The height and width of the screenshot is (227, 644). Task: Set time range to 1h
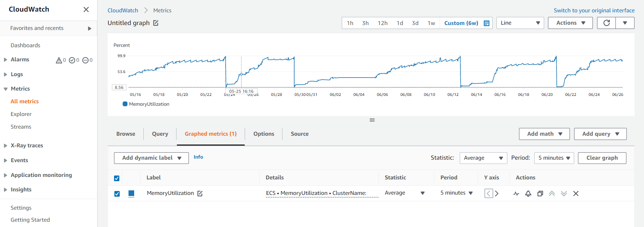[350, 23]
